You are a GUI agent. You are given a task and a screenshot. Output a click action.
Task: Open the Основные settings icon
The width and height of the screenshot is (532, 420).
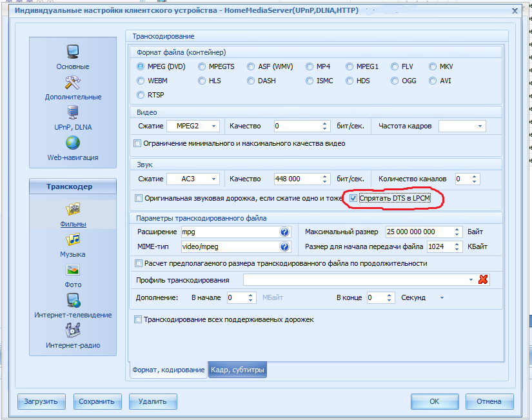(72, 52)
